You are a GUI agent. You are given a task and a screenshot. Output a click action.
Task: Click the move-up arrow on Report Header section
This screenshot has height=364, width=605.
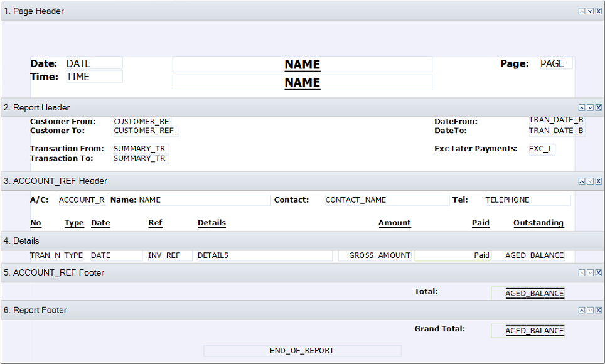coord(582,107)
